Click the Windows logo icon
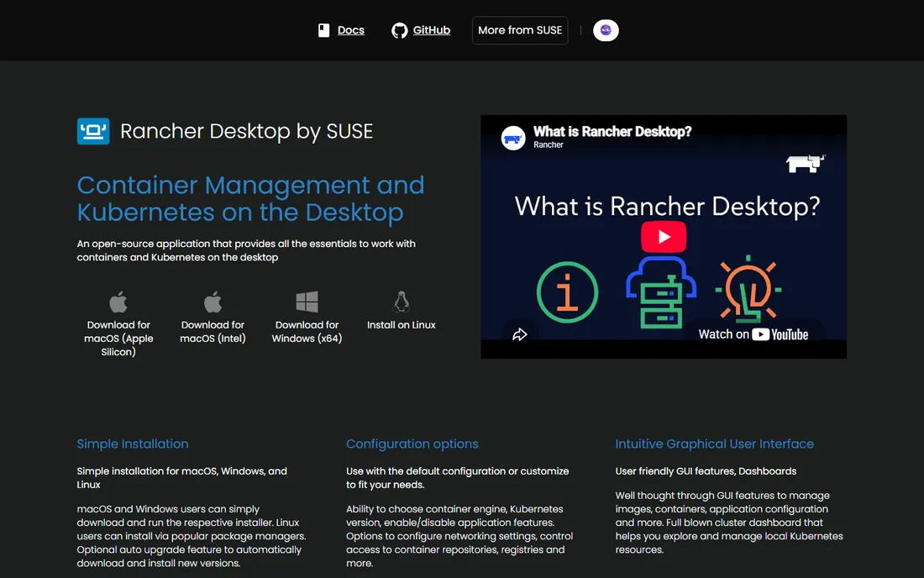This screenshot has width=924, height=578. (307, 302)
